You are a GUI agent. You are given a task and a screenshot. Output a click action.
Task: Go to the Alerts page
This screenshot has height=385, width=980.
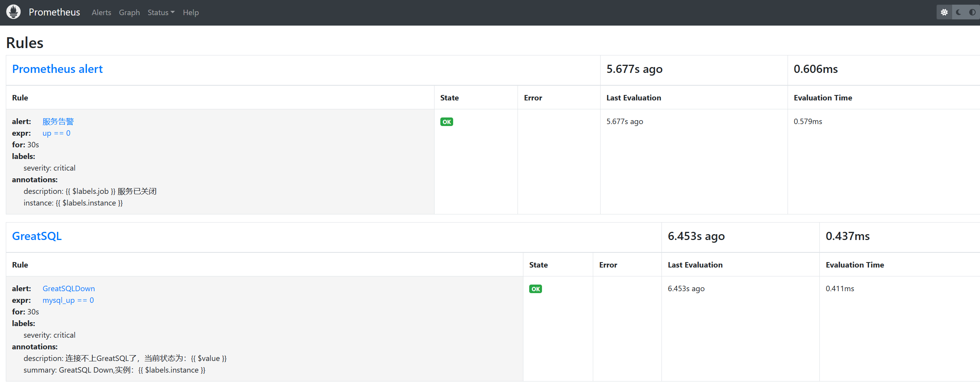[x=101, y=12]
